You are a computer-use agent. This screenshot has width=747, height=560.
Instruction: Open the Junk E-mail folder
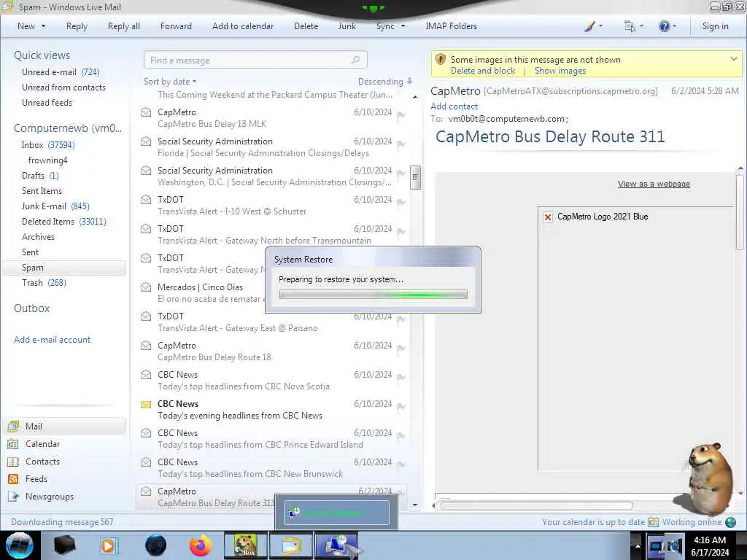tap(55, 206)
